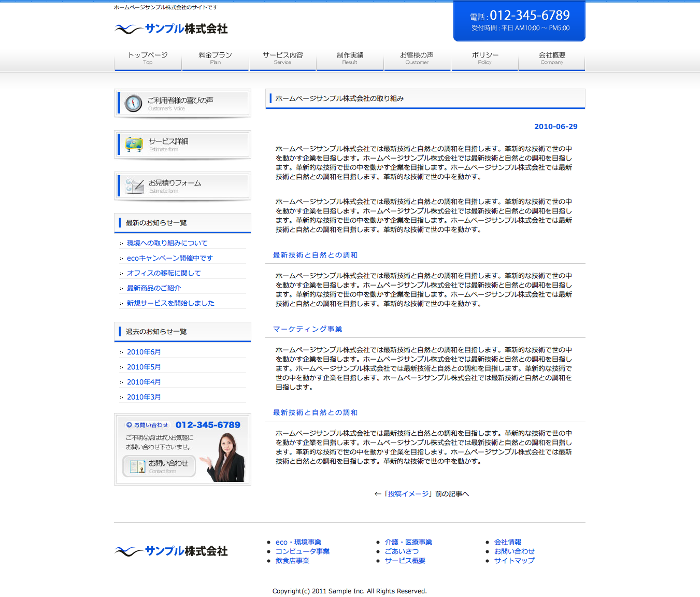This screenshot has height=597, width=700.
Task: Click the blue arrow icon beside お問い合わせ
Action: pos(129,425)
